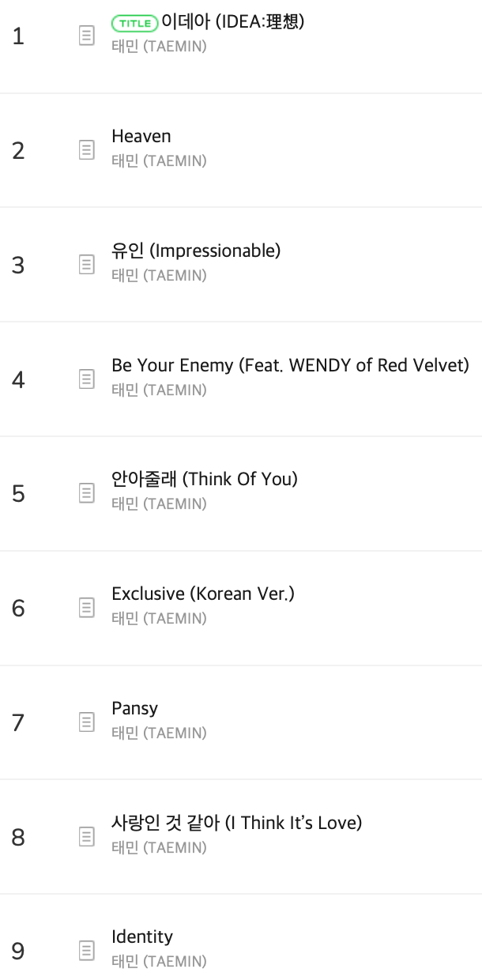Select Exclusive (Korean Ver.) song title
This screenshot has height=980, width=482.
[x=203, y=594]
